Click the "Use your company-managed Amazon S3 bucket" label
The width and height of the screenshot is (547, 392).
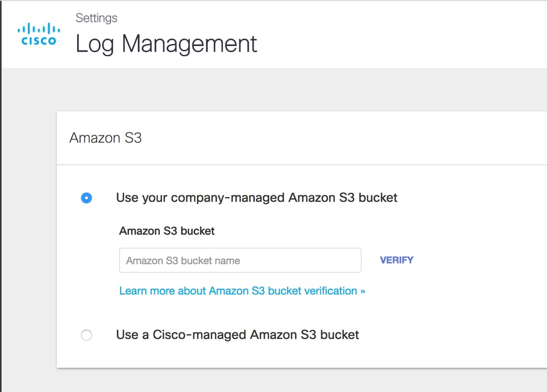256,198
